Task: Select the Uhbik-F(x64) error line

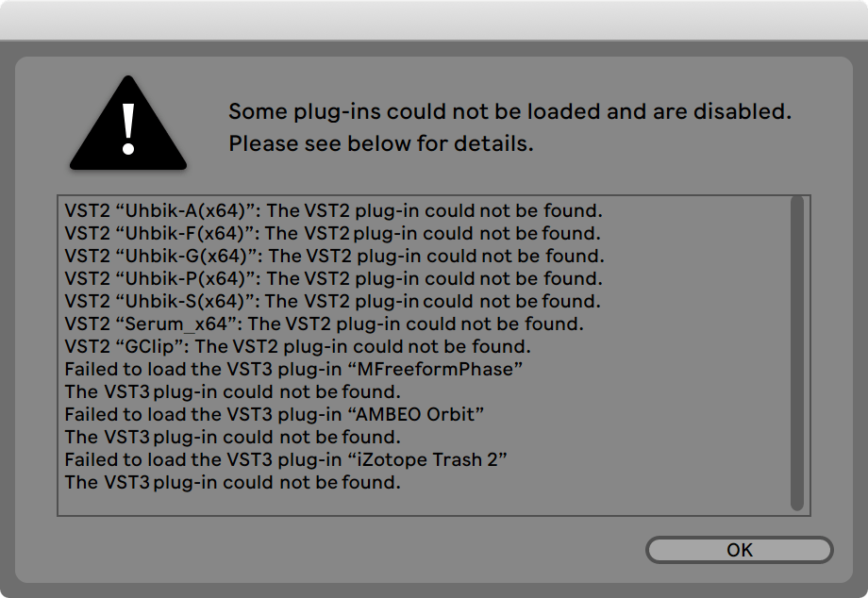Action: 332,233
